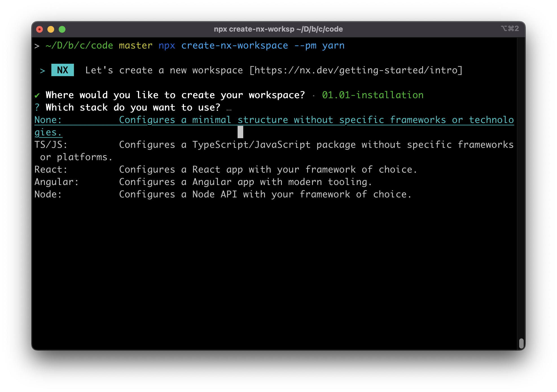557x392 pixels.
Task: Select the highlighted None stack option
Action: 48,120
